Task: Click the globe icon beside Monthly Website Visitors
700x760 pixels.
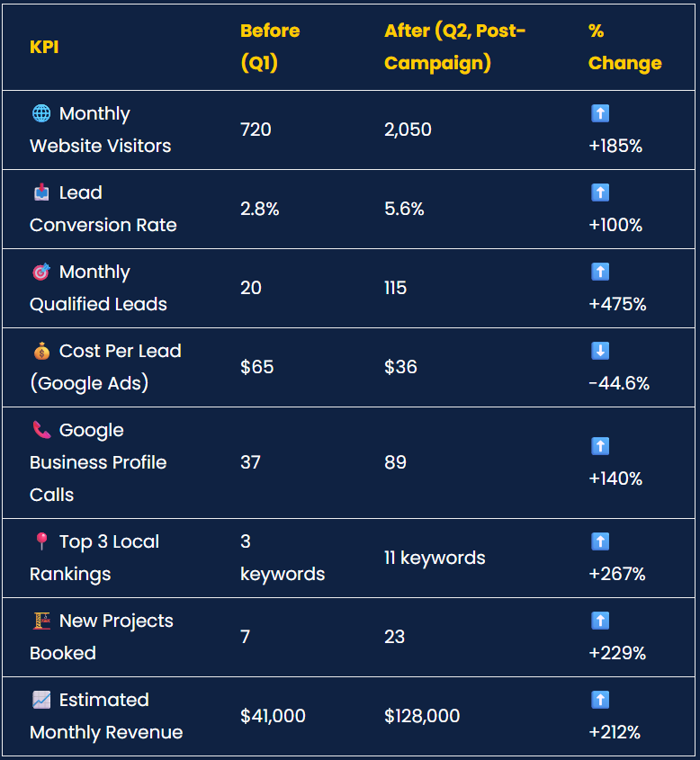Action: click(41, 113)
